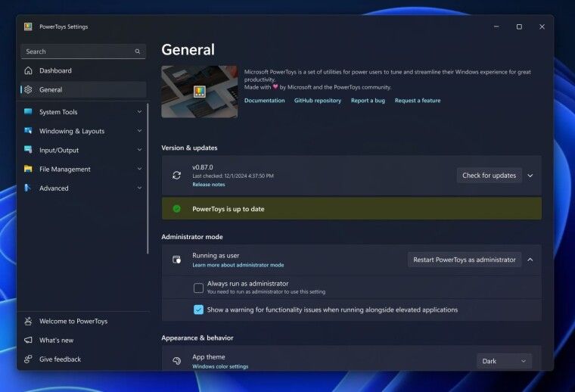Uncheck the elevated applications warning checkbox
This screenshot has width=575, height=392.
click(198, 310)
